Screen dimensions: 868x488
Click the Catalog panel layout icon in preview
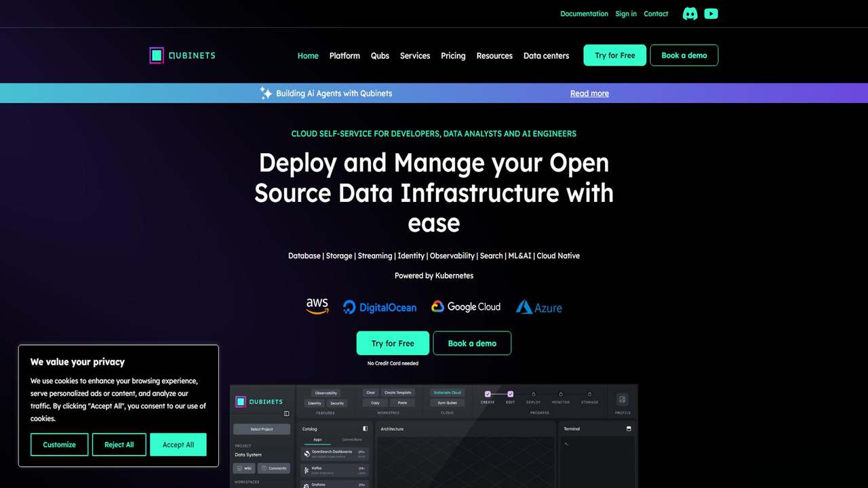coord(366,428)
